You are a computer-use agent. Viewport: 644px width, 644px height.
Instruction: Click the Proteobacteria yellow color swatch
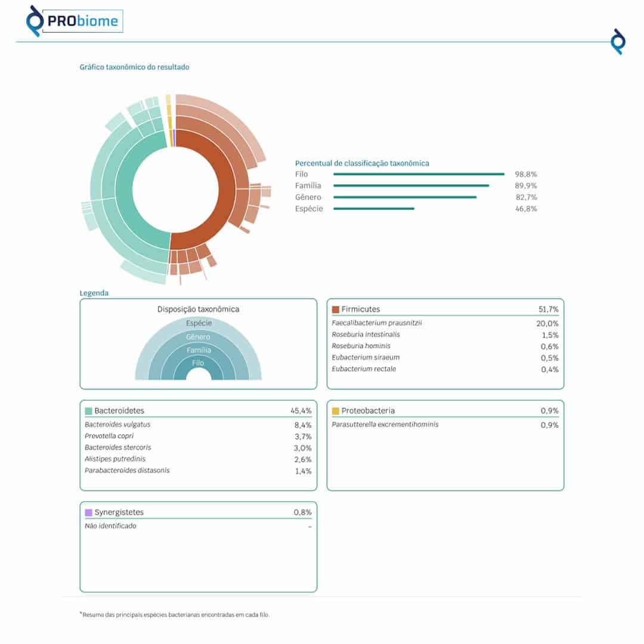click(336, 411)
